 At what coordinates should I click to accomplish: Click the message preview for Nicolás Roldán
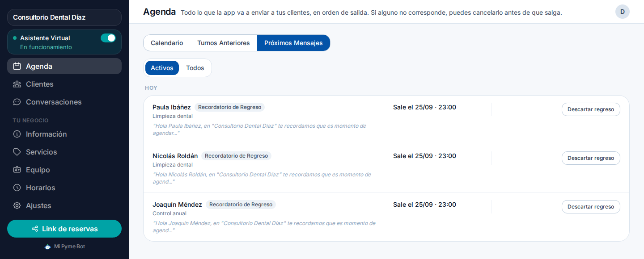262,178
